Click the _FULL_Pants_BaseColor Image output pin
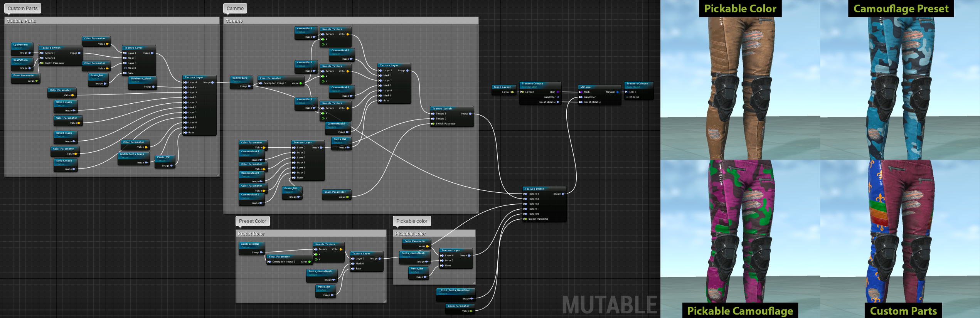 coord(471,299)
